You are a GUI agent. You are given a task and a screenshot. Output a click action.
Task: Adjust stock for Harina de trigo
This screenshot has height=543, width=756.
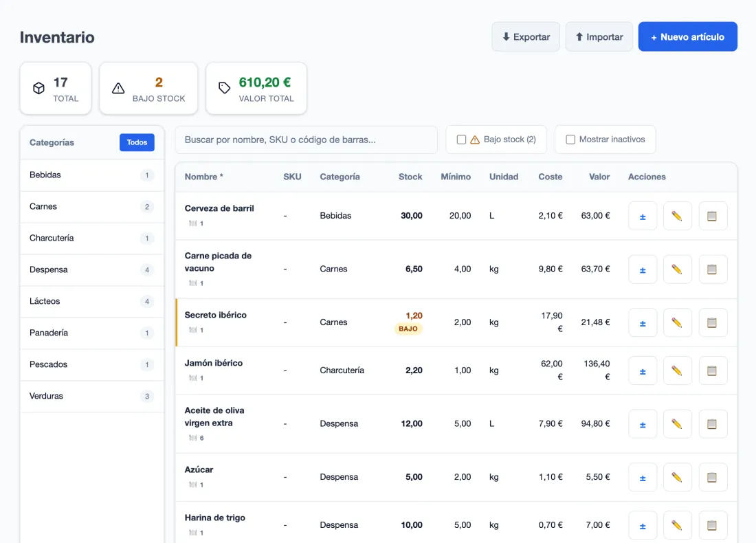point(642,525)
